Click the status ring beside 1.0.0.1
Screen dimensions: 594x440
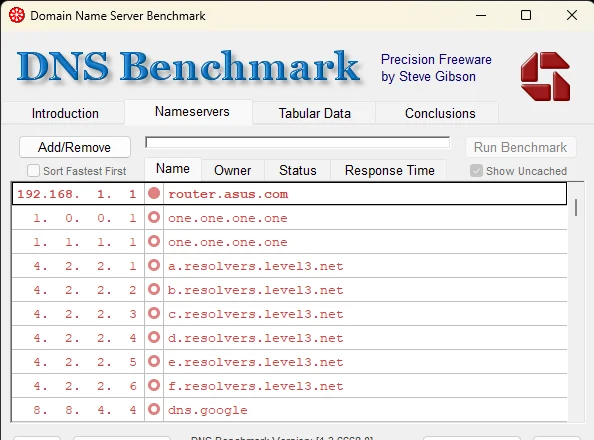[x=154, y=218]
